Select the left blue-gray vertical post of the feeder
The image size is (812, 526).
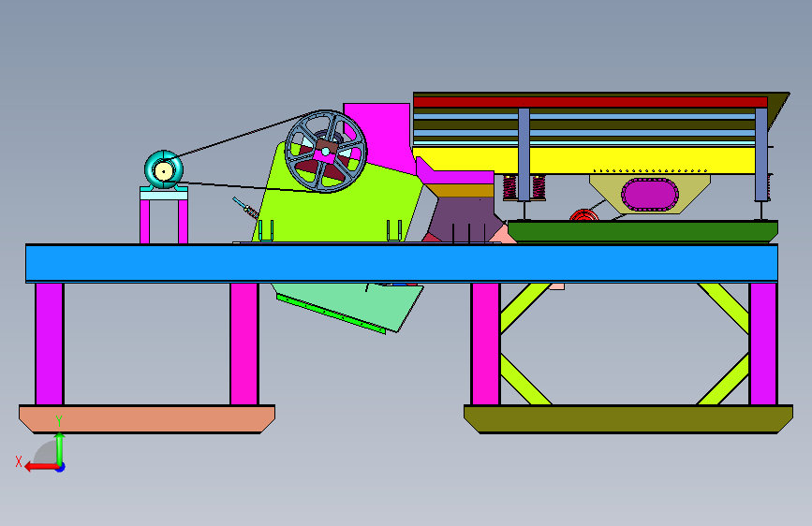524,154
